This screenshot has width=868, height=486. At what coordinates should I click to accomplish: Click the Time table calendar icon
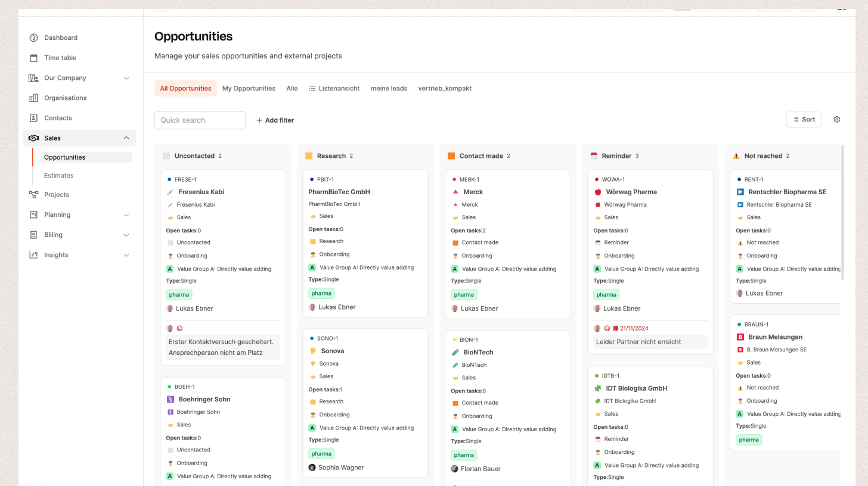pyautogui.click(x=33, y=58)
